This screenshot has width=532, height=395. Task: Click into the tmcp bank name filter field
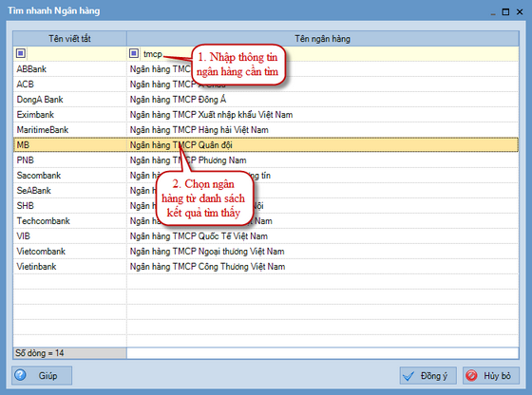point(329,53)
